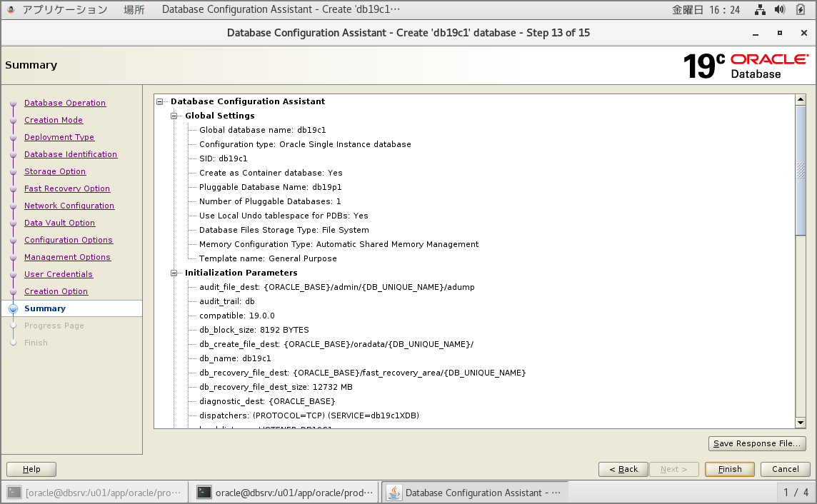817x504 pixels.
Task: Jump to Database Operation step
Action: (x=65, y=103)
